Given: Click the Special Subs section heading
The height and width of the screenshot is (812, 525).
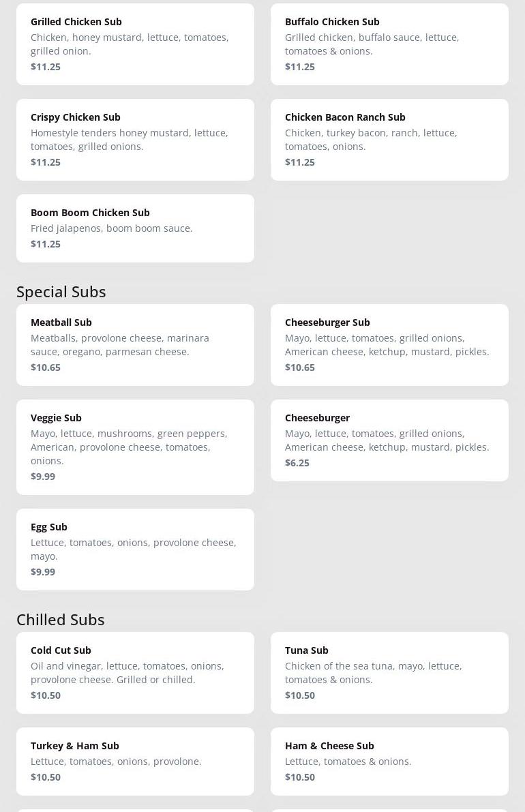Looking at the screenshot, I should 61,292.
